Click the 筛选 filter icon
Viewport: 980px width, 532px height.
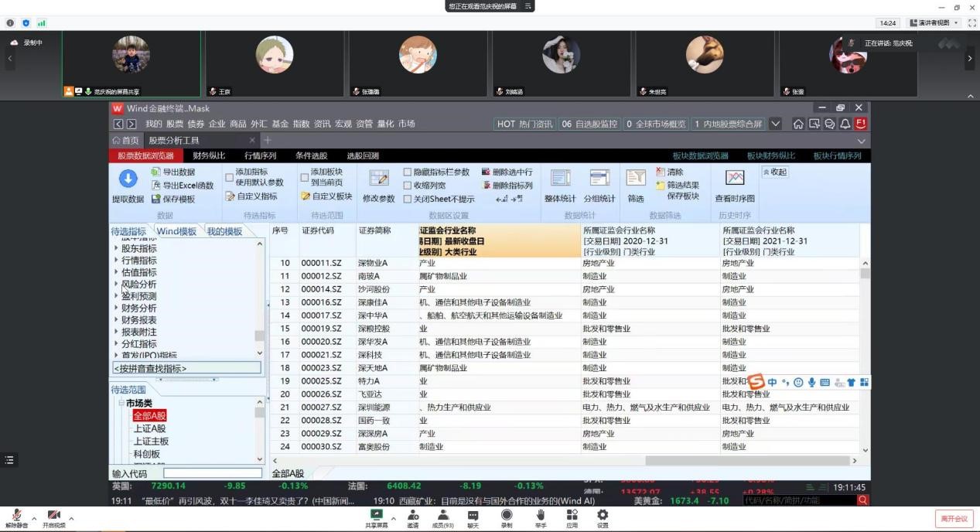coord(636,179)
